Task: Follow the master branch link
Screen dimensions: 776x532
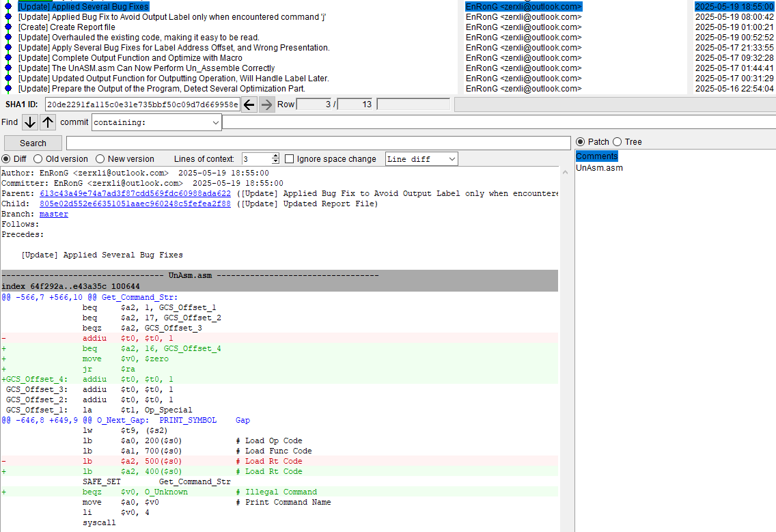Action: pos(54,214)
